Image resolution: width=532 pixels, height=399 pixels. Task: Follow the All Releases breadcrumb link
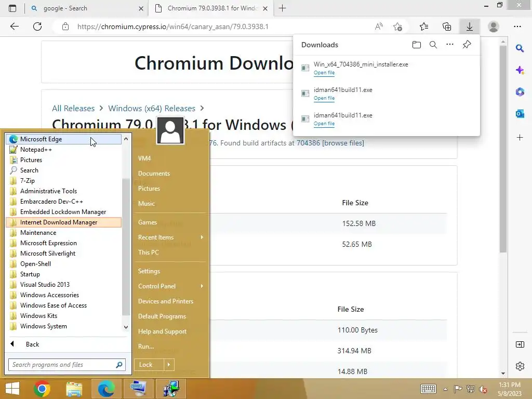[73, 108]
